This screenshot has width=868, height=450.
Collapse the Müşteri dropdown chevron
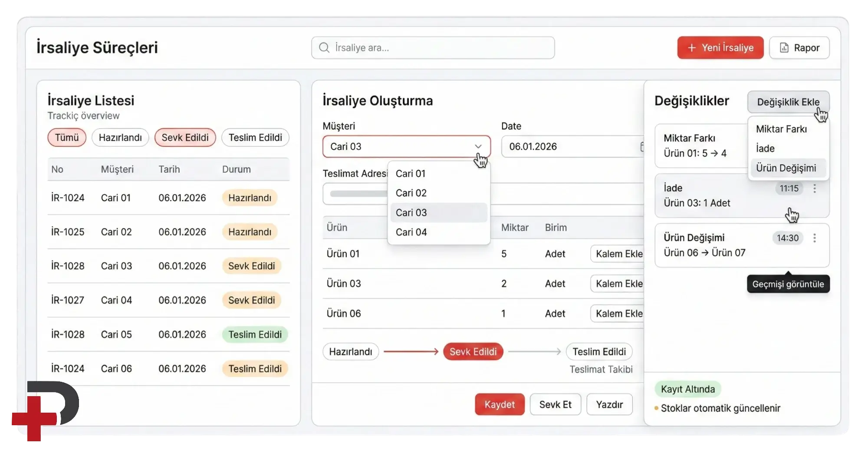[x=478, y=147]
